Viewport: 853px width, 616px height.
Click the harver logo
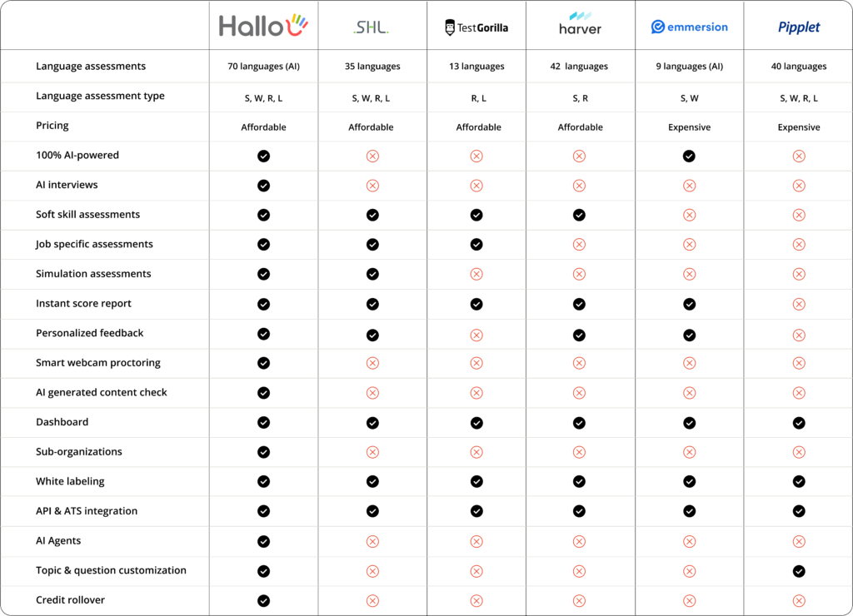(580, 24)
